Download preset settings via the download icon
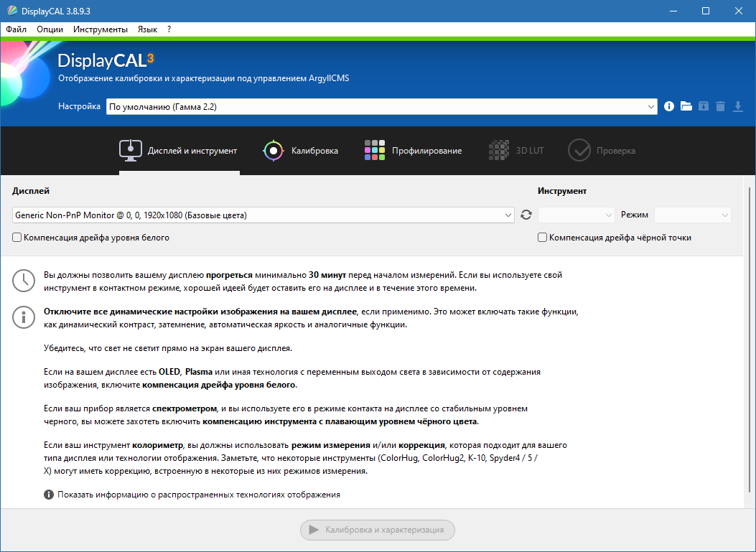This screenshot has height=552, width=756. point(737,106)
